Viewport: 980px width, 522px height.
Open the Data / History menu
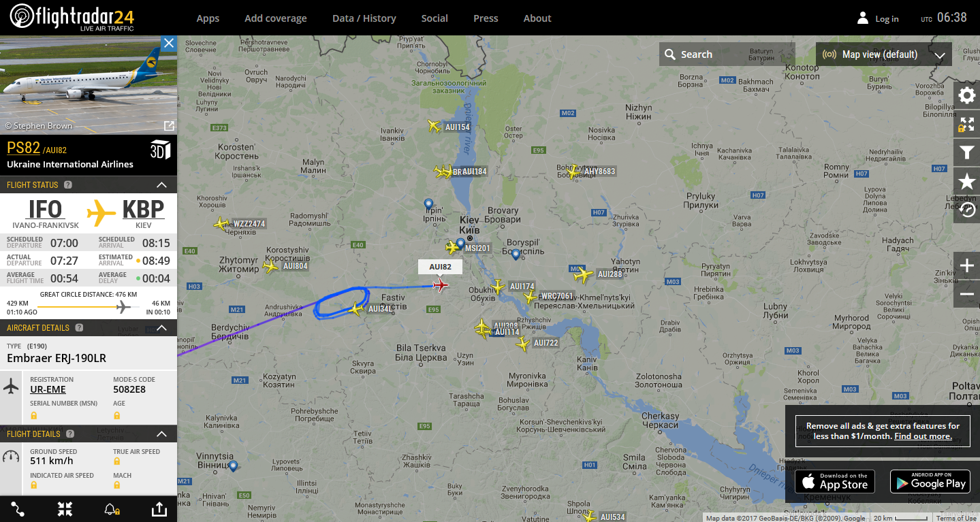coord(364,18)
